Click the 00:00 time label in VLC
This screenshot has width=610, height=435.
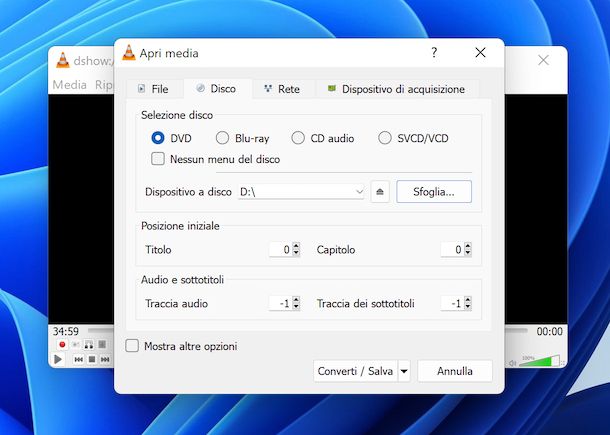pos(550,331)
